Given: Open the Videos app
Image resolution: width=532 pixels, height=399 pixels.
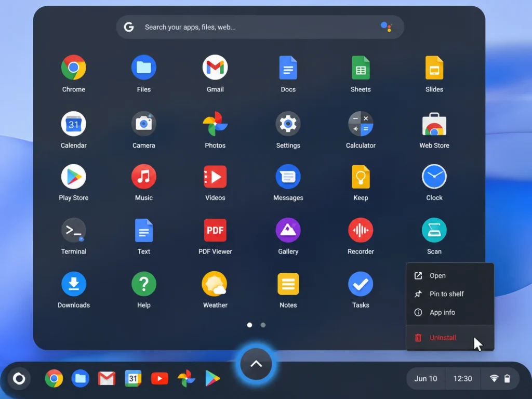Looking at the screenshot, I should (x=215, y=177).
